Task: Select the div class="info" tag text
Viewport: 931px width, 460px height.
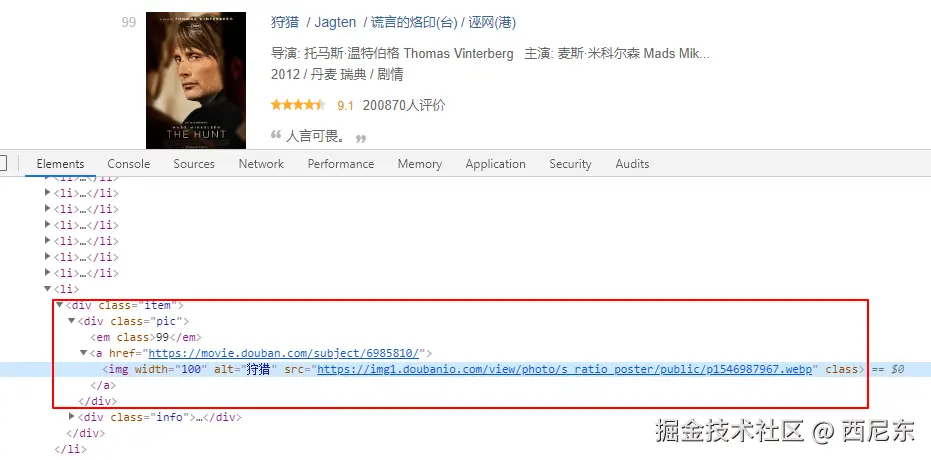Action: [137, 417]
